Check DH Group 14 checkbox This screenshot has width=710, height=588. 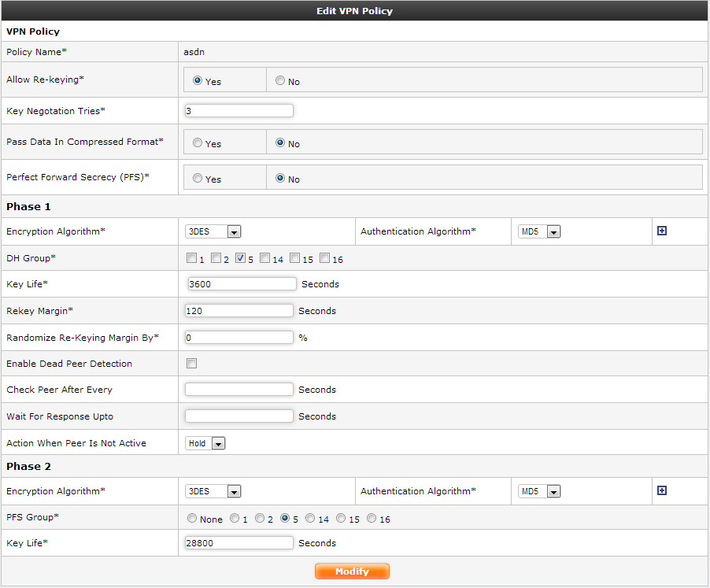(x=265, y=258)
